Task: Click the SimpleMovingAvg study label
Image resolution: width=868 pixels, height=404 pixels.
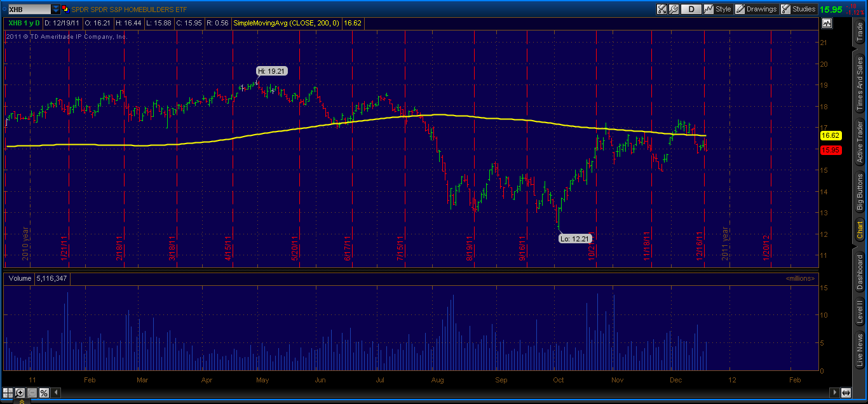Action: tap(287, 22)
